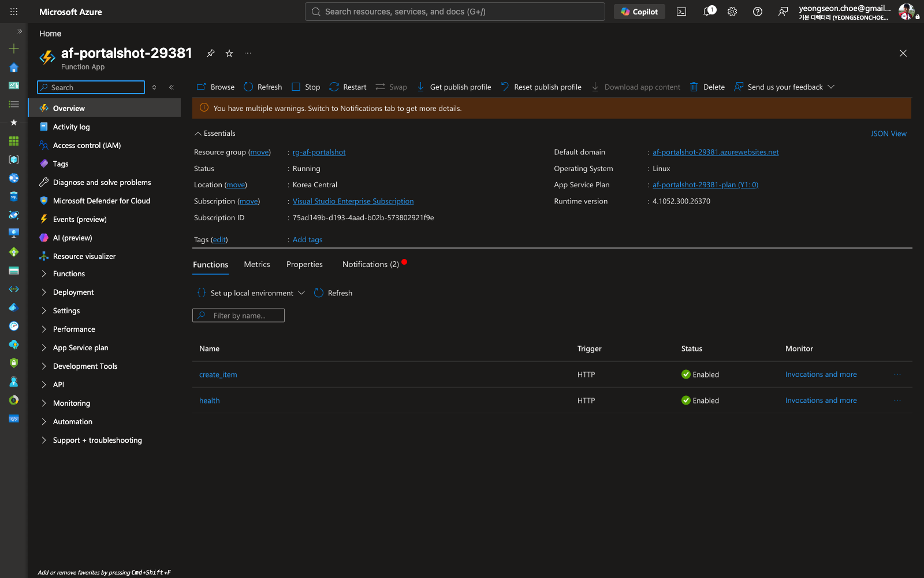
Task: Click Add tags link
Action: [307, 240]
